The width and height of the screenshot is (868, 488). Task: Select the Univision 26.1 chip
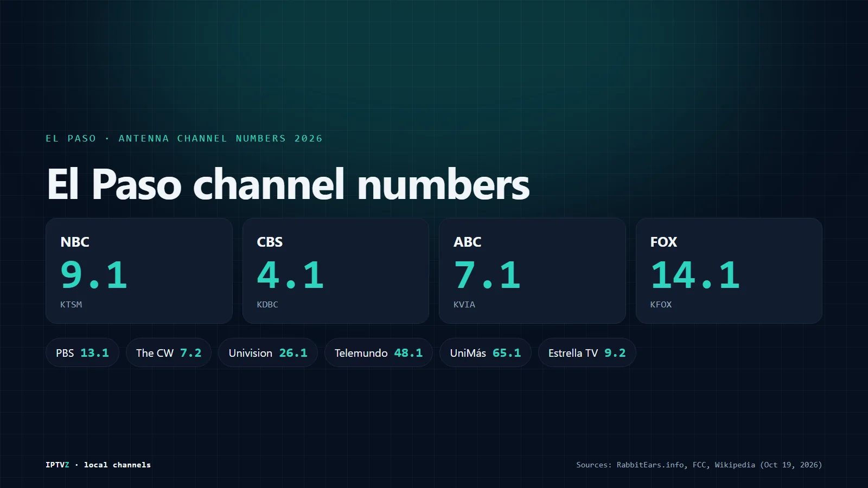coord(268,352)
